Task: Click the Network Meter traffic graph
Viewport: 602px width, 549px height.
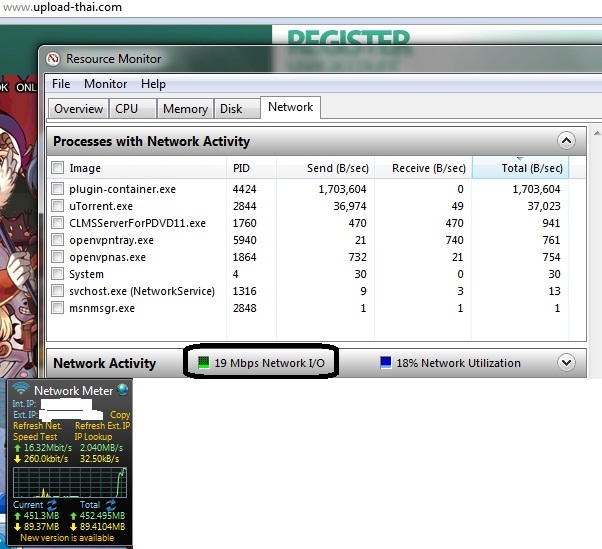Action: [x=68, y=483]
